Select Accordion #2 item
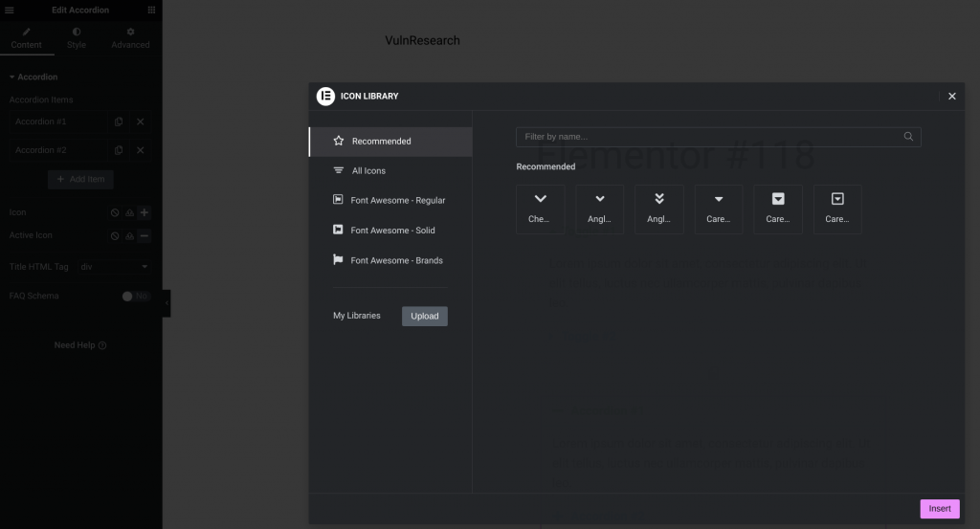Image resolution: width=980 pixels, height=529 pixels. 57,150
